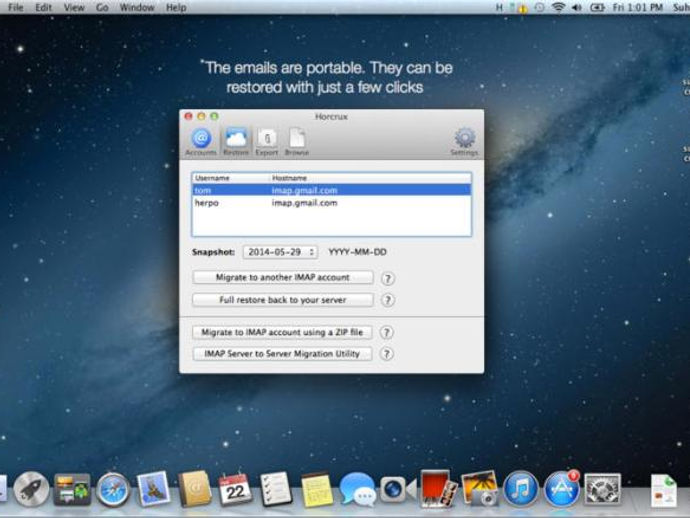Click the green zoom button of Horcrux
Screen dimensions: 690x518
(215, 117)
